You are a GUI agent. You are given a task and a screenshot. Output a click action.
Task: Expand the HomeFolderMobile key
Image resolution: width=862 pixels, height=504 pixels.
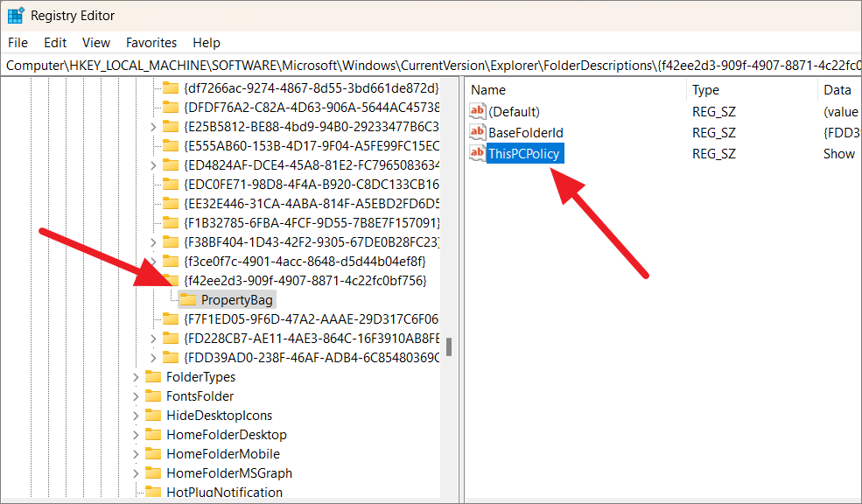tap(136, 454)
